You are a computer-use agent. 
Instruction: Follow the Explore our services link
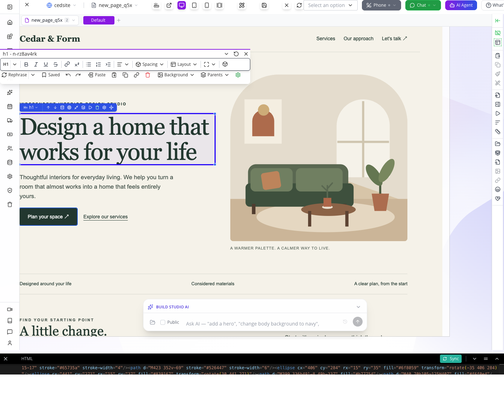pos(105,217)
